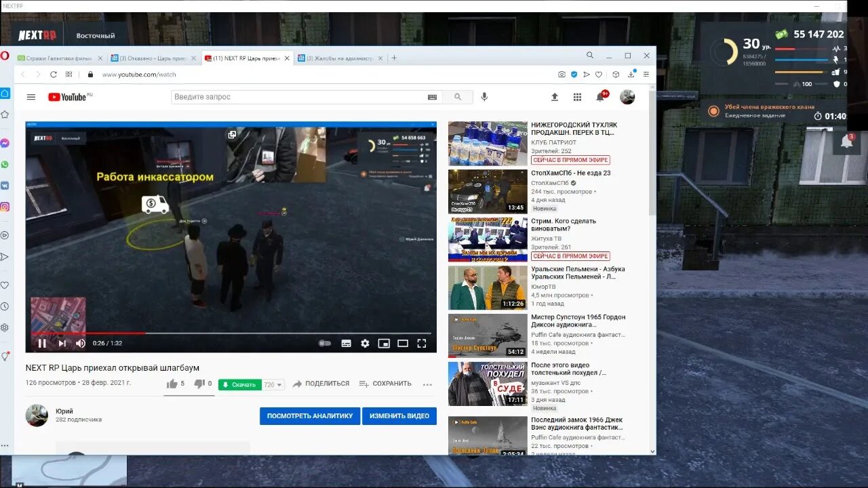The image size is (868, 488).
Task: Open Юрий channel avatar
Action: click(37, 415)
